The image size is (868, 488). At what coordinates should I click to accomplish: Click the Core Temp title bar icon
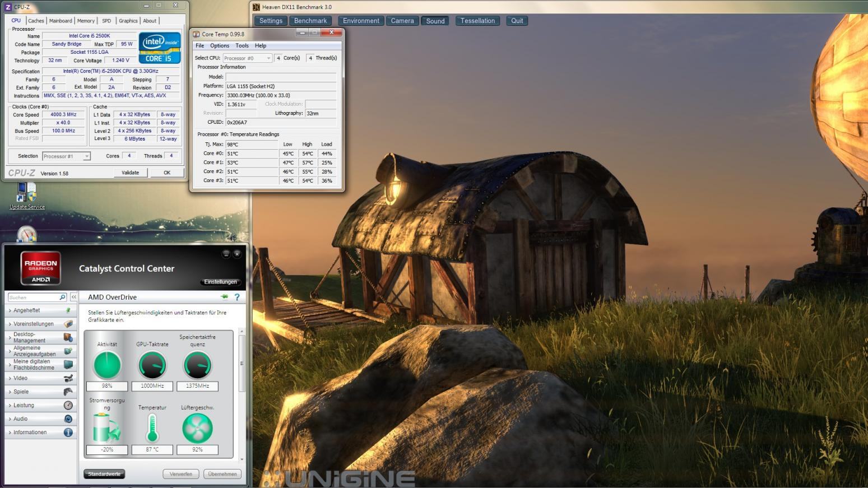coord(196,34)
